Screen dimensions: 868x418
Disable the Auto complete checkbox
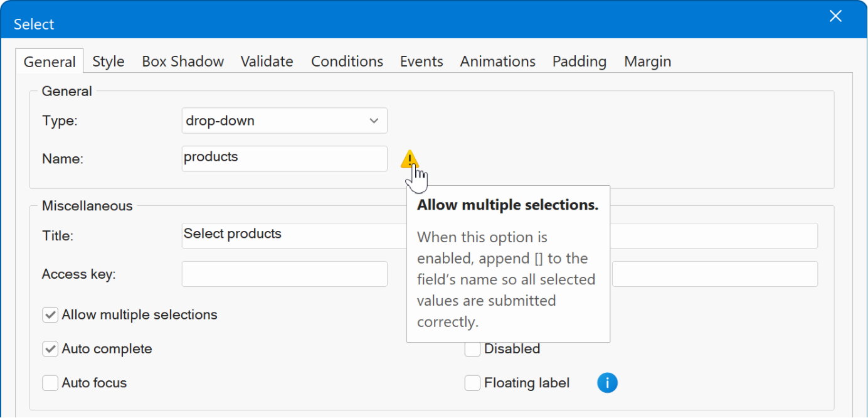click(x=50, y=349)
